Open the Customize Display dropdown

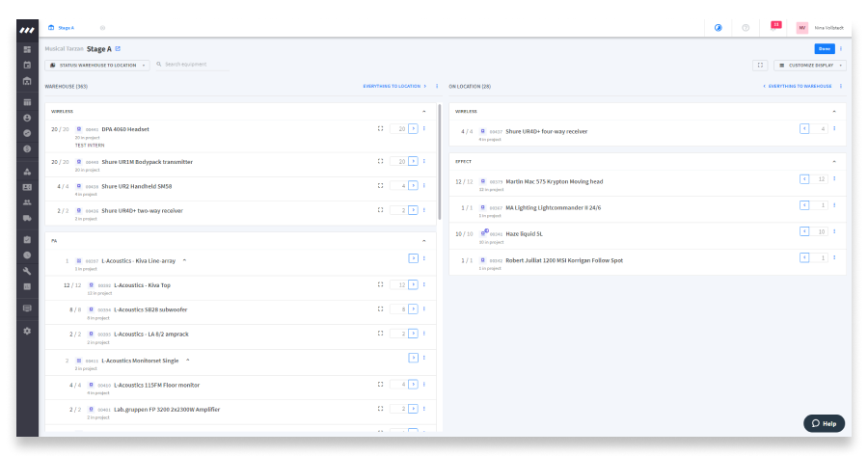(x=810, y=66)
